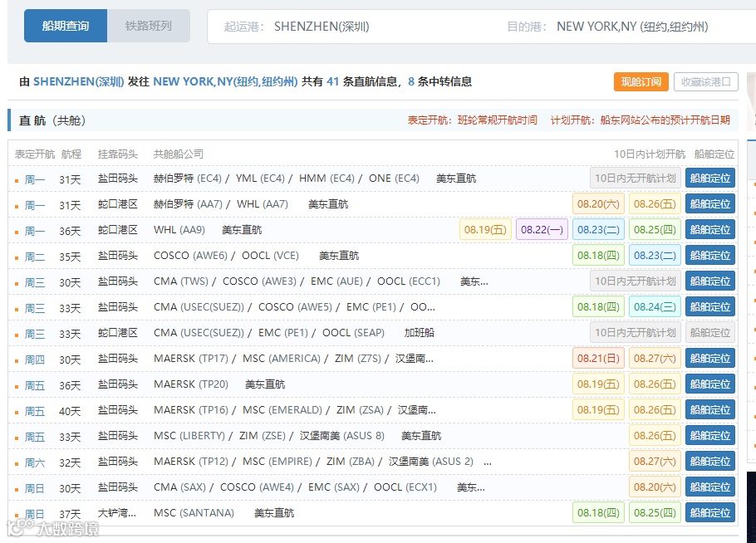The height and width of the screenshot is (543, 756).
Task: Select the 08.20(六) date in the AA7 row
Action: tap(598, 203)
